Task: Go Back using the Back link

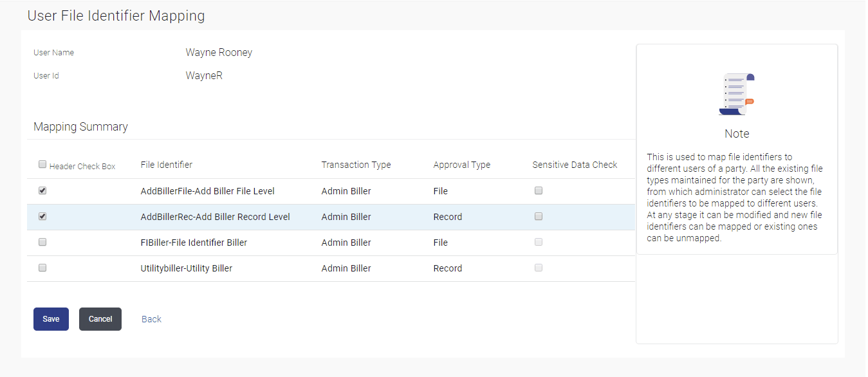Action: click(x=151, y=319)
